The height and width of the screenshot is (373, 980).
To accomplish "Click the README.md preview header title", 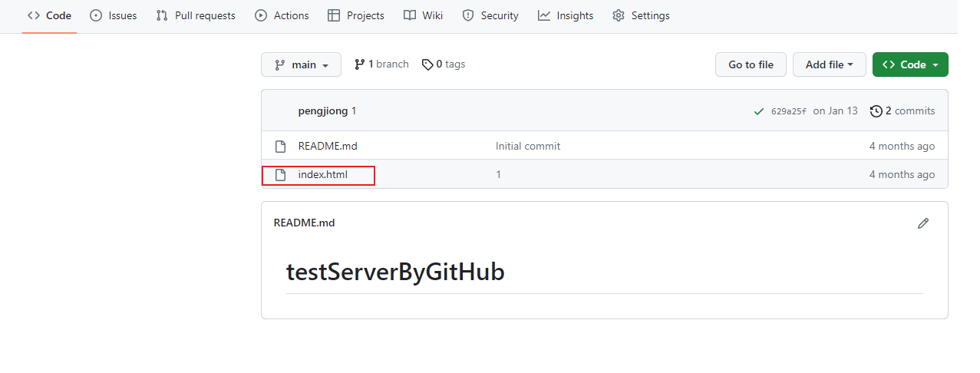I will [304, 223].
